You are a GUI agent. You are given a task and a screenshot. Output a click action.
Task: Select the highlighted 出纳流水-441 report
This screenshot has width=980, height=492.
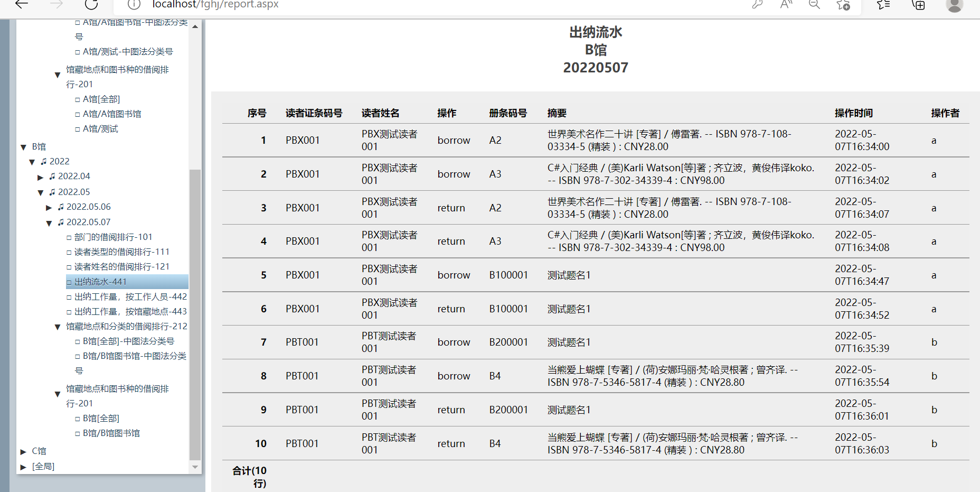(127, 282)
